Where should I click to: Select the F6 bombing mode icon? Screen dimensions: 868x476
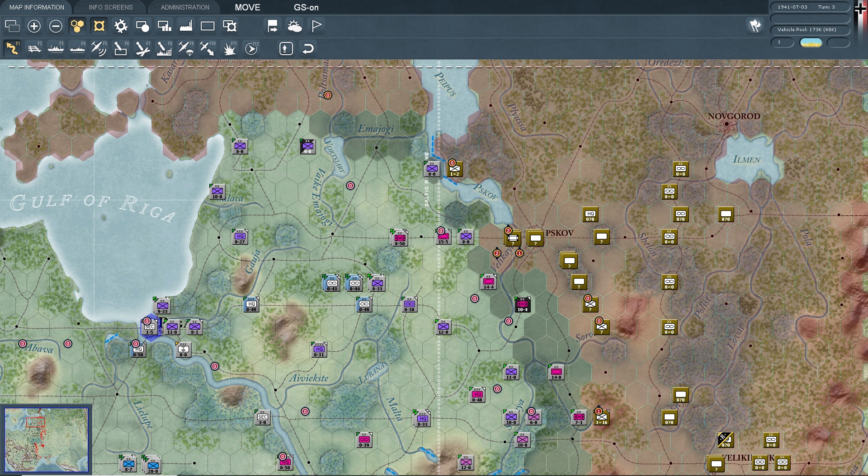point(121,48)
